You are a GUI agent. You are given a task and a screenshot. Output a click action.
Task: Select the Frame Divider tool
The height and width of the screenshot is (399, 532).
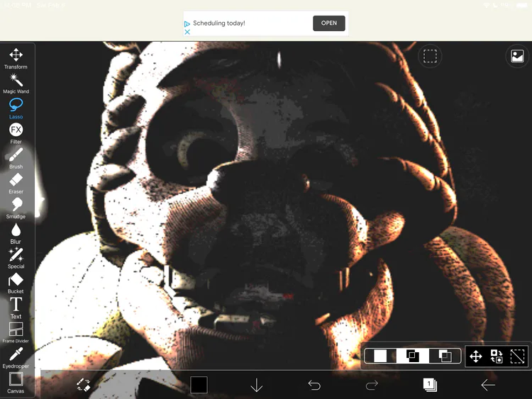16,332
